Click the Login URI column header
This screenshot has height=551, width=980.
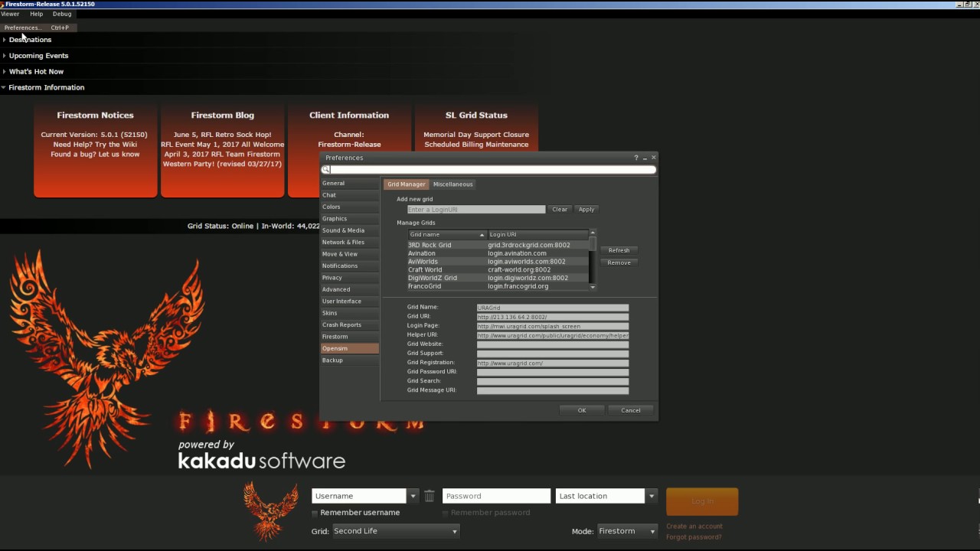coord(537,234)
